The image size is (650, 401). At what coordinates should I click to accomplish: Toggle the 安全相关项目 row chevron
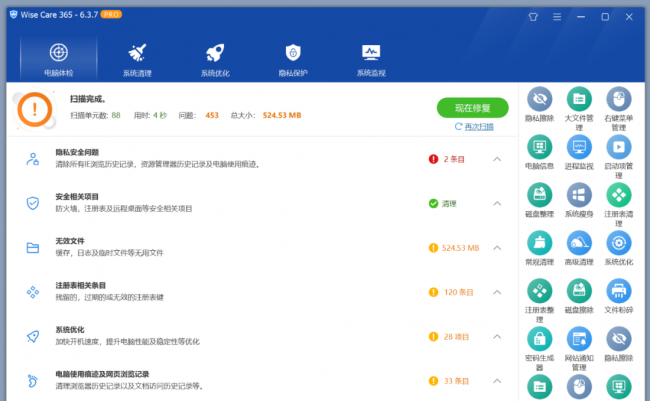pos(497,204)
